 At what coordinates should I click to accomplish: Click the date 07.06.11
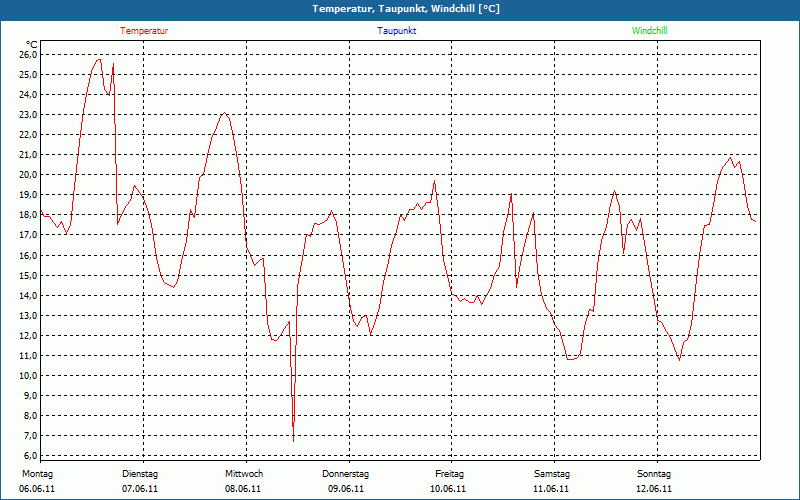click(x=140, y=489)
